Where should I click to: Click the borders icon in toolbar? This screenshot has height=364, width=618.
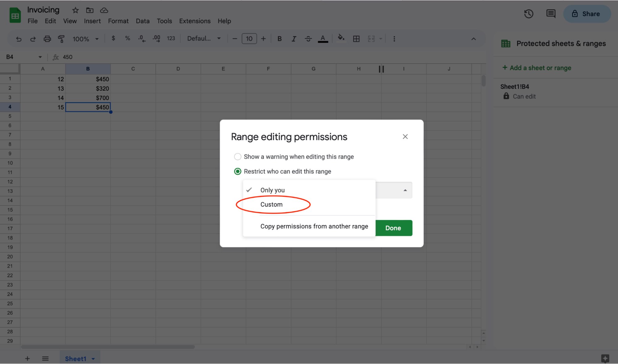356,39
